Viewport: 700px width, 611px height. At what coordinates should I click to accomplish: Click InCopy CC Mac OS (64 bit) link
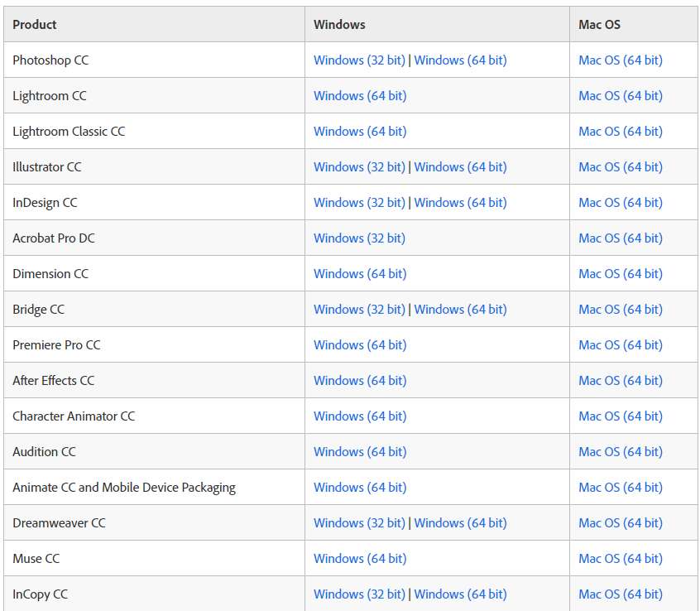click(x=621, y=594)
